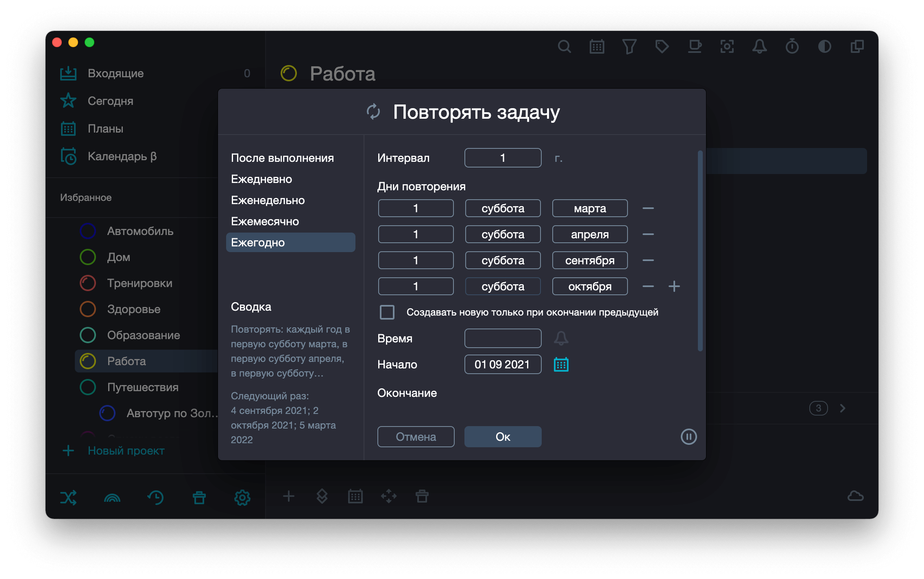This screenshot has width=924, height=579.
Task: Click the filter funnel icon
Action: click(x=629, y=46)
